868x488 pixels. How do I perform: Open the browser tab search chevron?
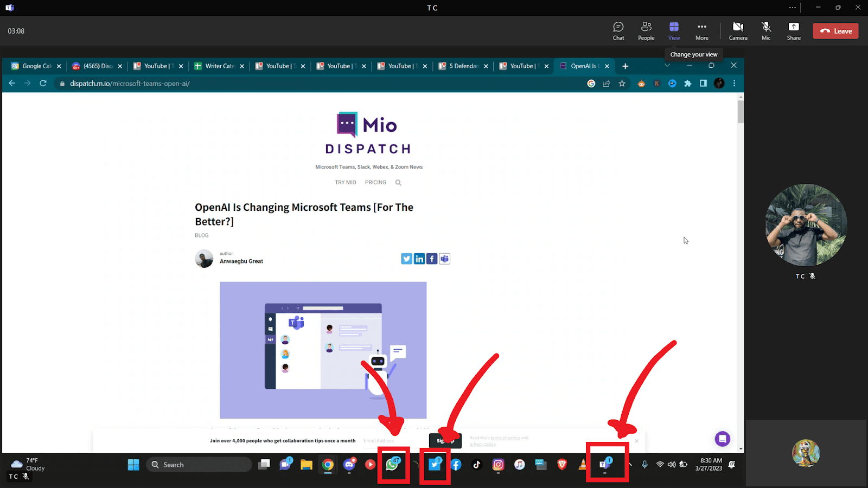point(667,65)
